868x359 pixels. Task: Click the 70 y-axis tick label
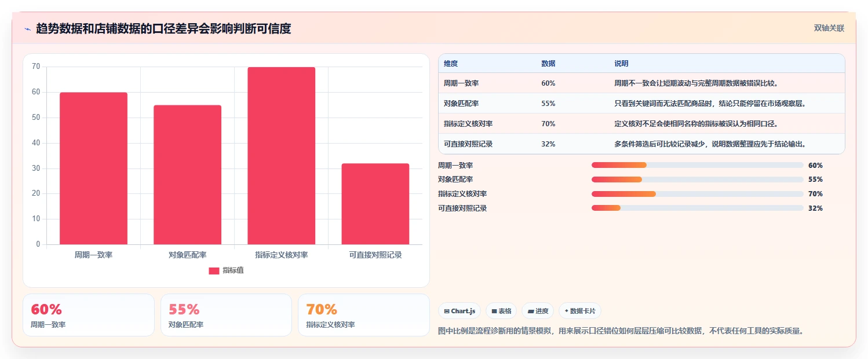36,67
